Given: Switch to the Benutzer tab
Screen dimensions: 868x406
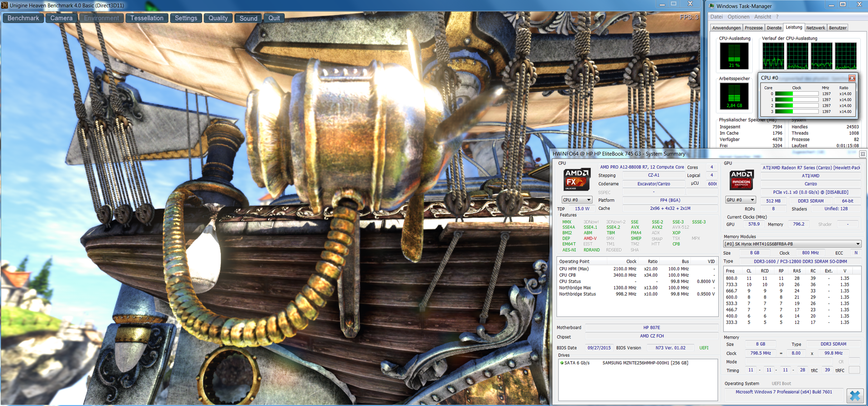Looking at the screenshot, I should pyautogui.click(x=838, y=28).
